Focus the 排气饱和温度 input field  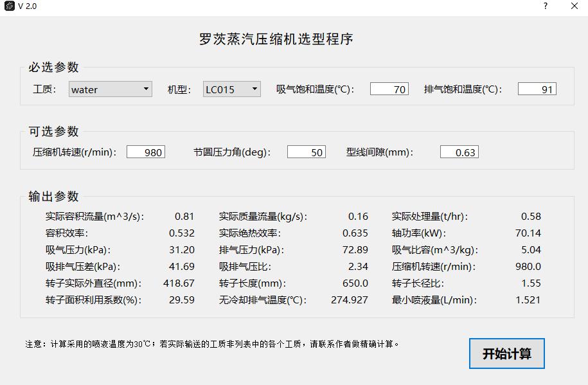pos(537,89)
